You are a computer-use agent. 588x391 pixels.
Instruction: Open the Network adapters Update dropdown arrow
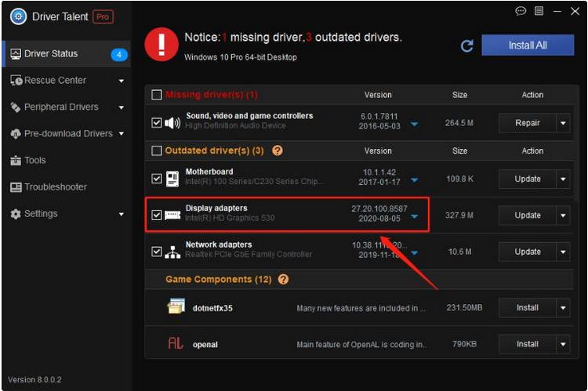563,252
